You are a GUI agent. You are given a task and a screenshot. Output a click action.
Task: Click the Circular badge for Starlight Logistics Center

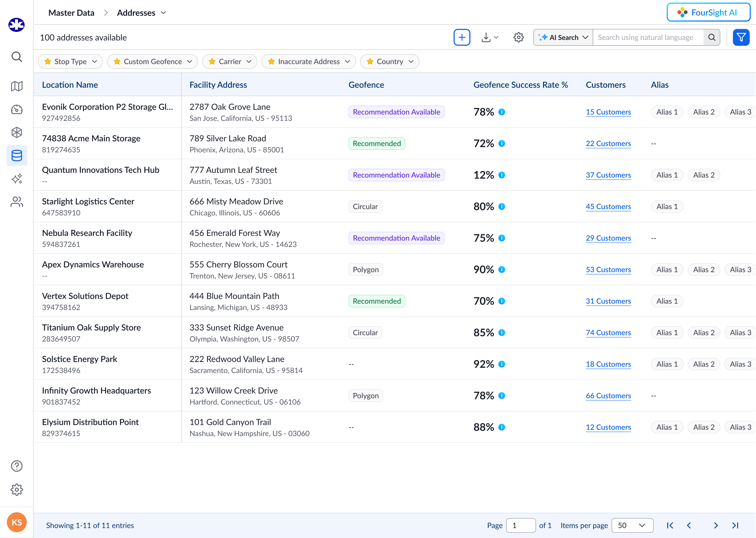365,206
